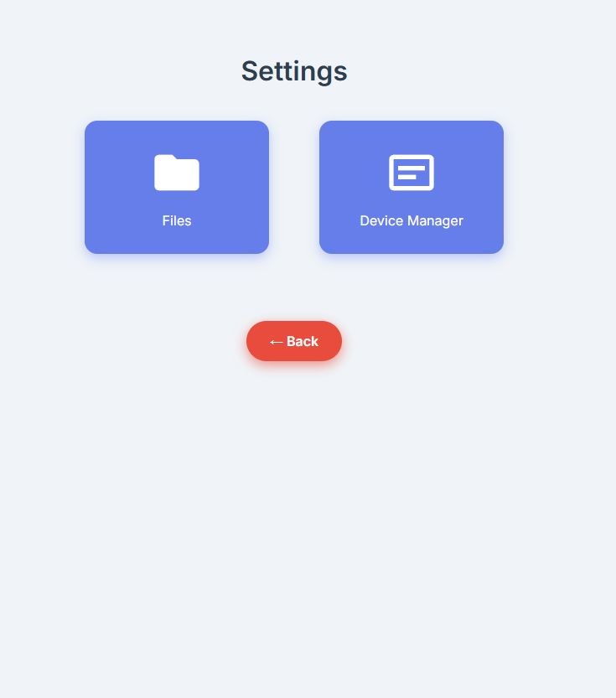Screen dimensions: 616x698
Task: Open the Device Manager card
Action: click(x=412, y=187)
